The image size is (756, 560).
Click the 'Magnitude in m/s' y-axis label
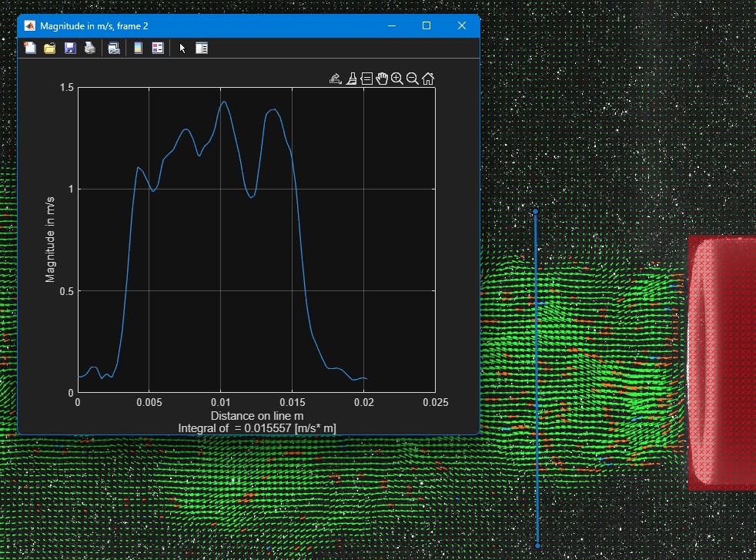pyautogui.click(x=50, y=240)
